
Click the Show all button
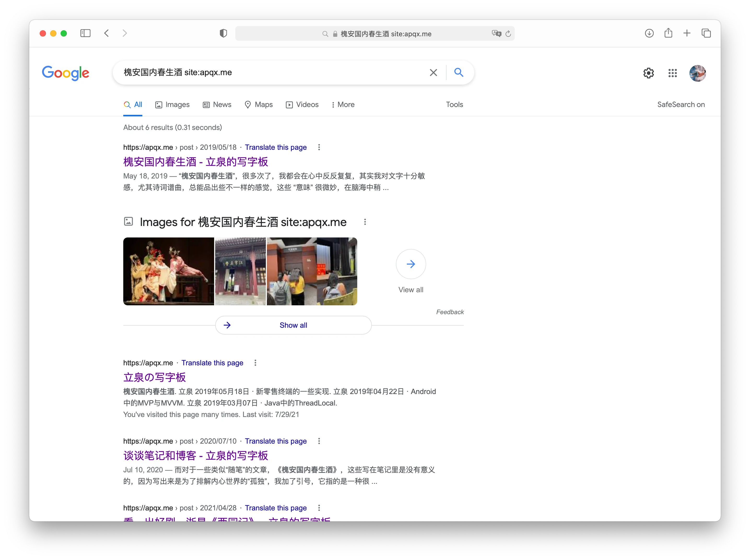[293, 325]
